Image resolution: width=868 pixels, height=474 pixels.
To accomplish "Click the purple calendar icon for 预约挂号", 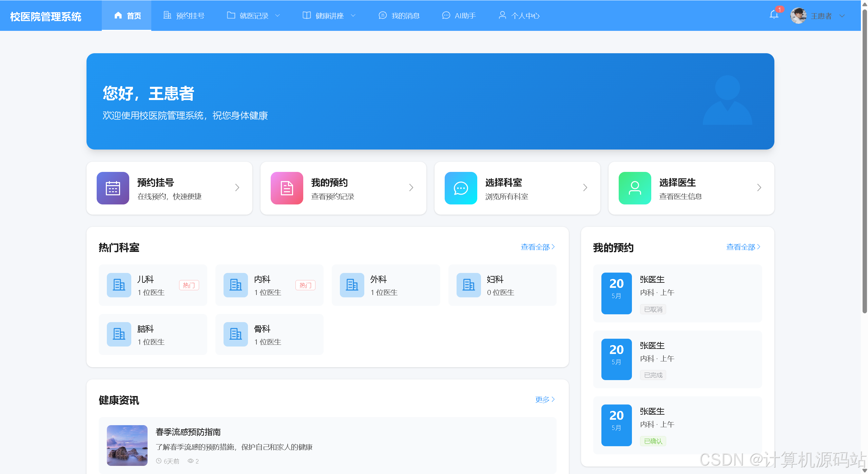I will [113, 188].
